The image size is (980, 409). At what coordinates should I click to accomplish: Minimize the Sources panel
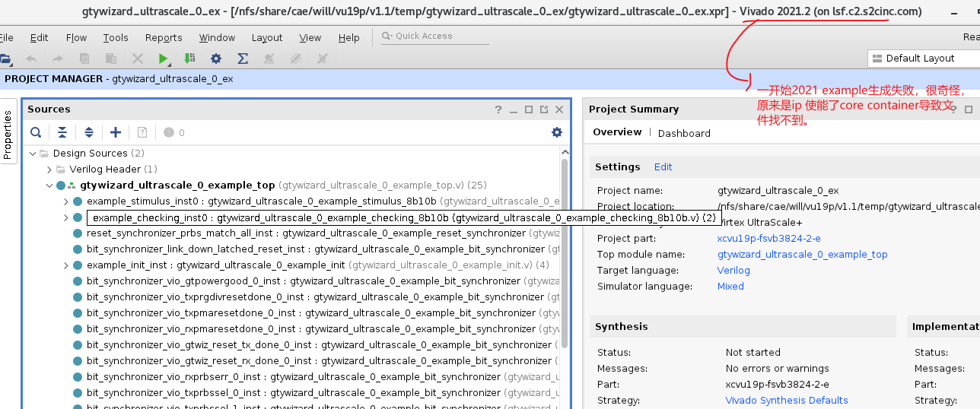tap(514, 109)
